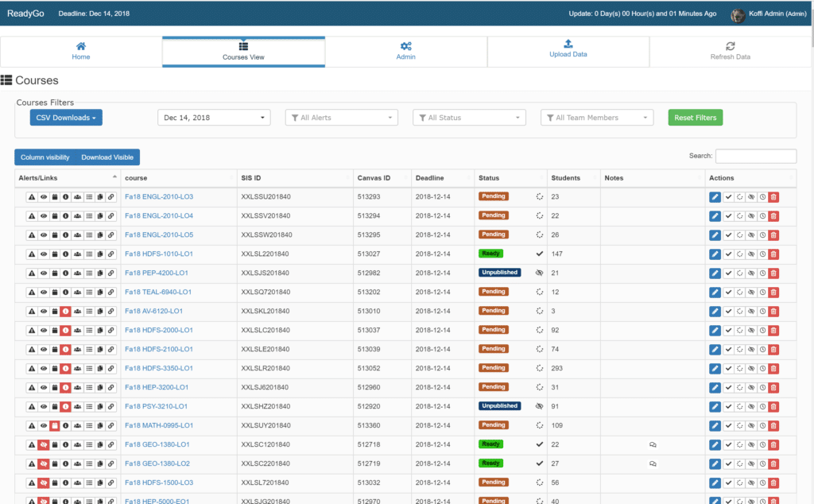Switch to the Admin tab
The height and width of the screenshot is (504, 814).
coord(405,51)
